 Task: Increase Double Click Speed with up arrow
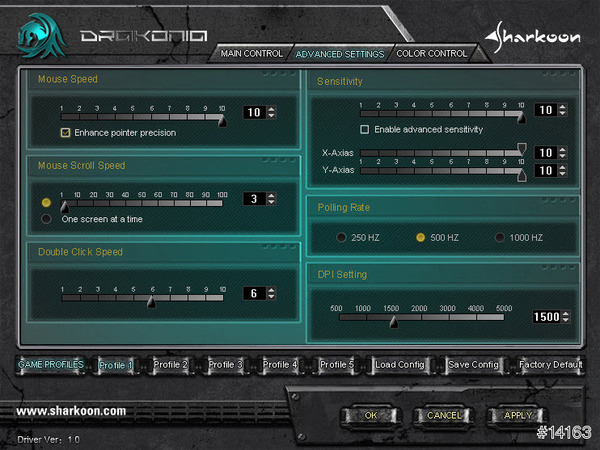pyautogui.click(x=271, y=290)
